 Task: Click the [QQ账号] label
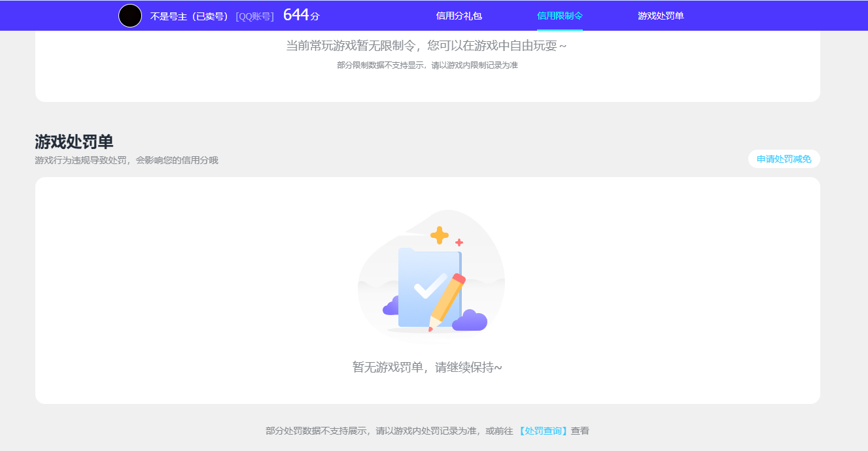pyautogui.click(x=254, y=16)
